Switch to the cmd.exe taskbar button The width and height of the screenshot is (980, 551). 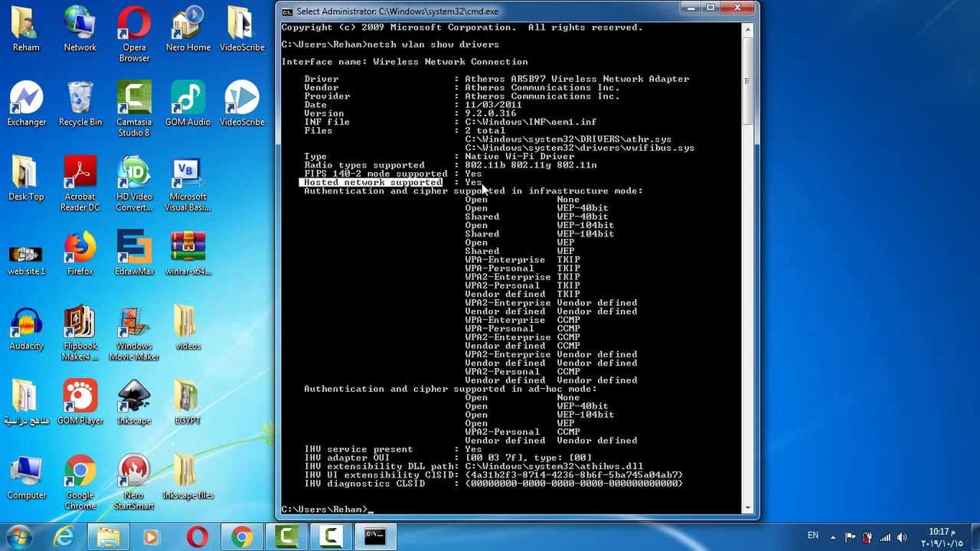coord(374,536)
